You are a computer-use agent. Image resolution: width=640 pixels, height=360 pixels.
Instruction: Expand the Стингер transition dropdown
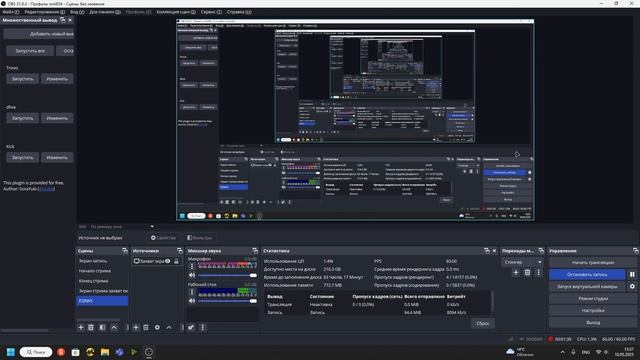click(x=522, y=262)
